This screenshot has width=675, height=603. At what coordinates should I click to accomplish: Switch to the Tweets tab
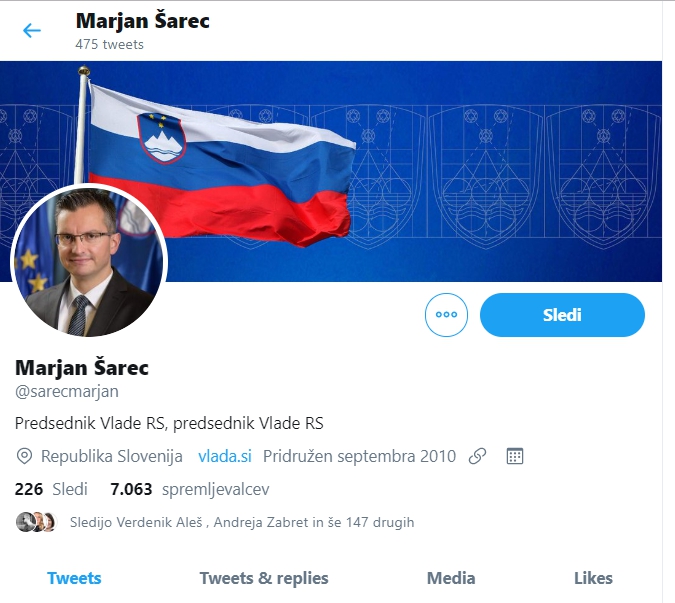[x=74, y=578]
